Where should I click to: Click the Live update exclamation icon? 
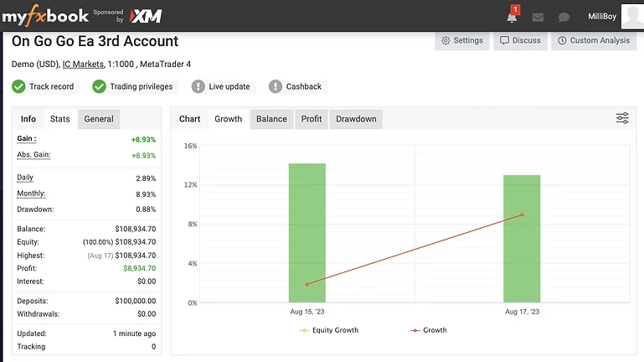(198, 86)
